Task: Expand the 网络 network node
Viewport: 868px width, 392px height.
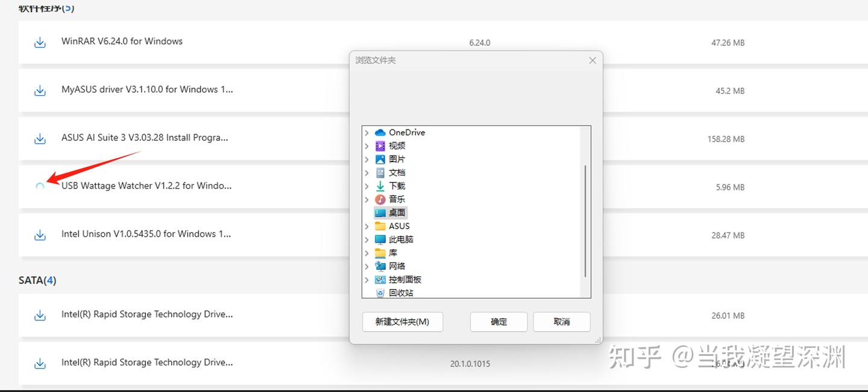Action: click(x=366, y=266)
